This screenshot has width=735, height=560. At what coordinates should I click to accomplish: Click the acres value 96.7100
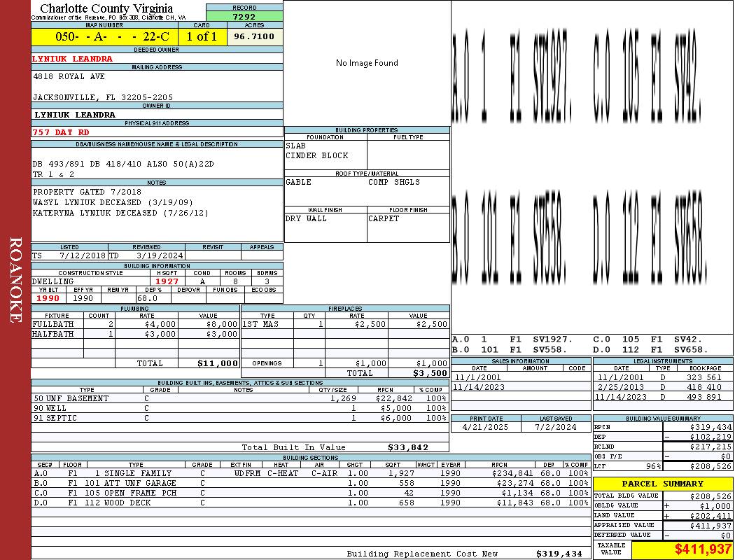(x=254, y=36)
